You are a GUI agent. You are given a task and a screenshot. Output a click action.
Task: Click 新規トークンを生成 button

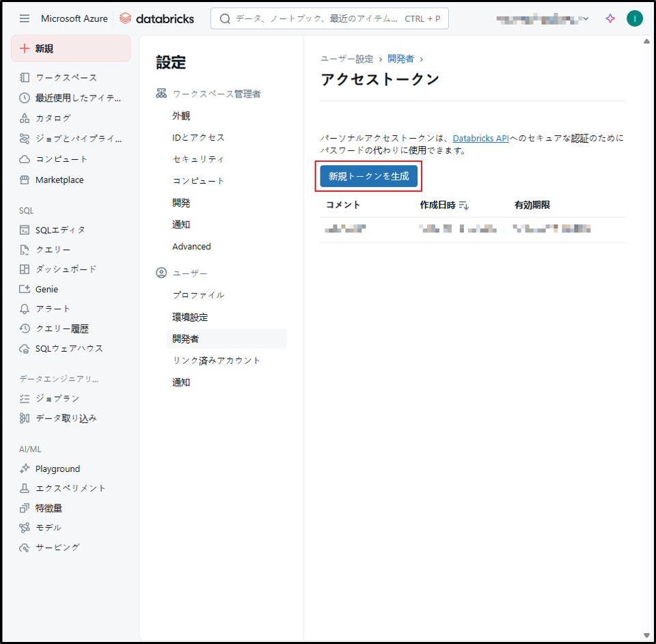pos(368,176)
